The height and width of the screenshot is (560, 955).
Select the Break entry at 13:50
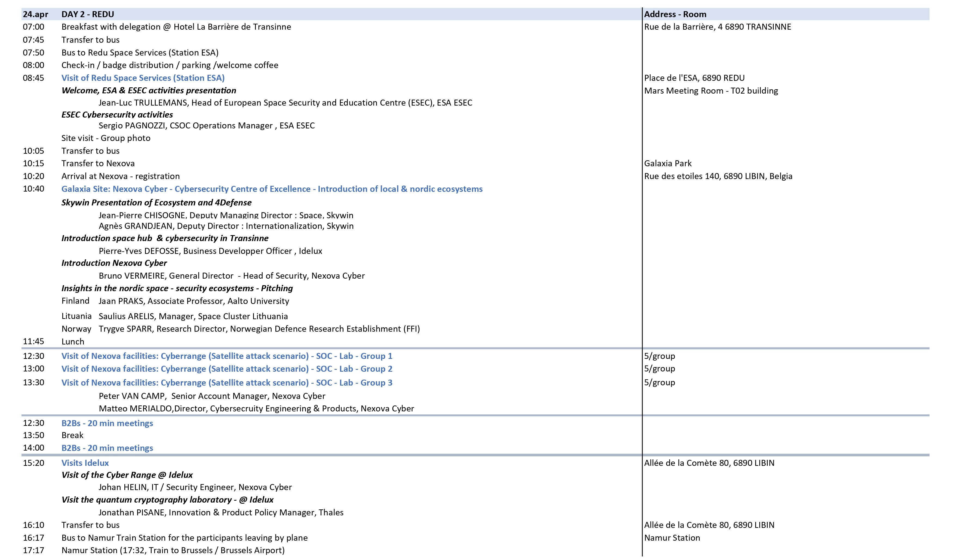click(x=72, y=435)
